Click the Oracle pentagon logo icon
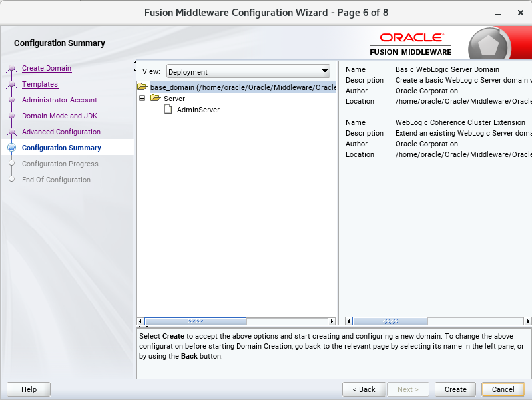This screenshot has height=400, width=532. click(488, 47)
